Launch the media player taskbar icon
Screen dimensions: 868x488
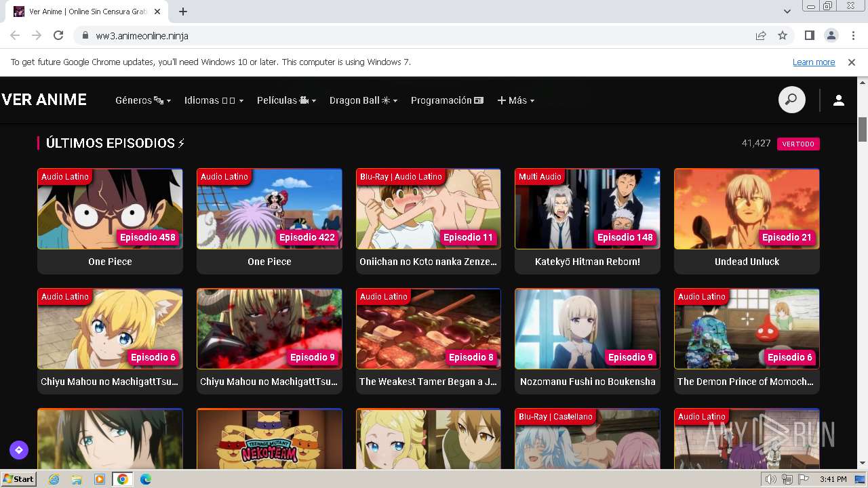[100, 479]
